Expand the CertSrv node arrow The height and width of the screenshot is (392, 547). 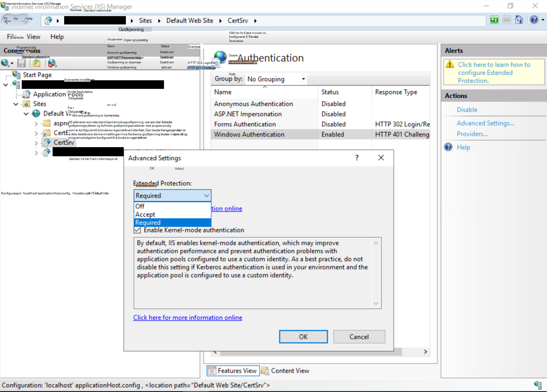coord(36,143)
